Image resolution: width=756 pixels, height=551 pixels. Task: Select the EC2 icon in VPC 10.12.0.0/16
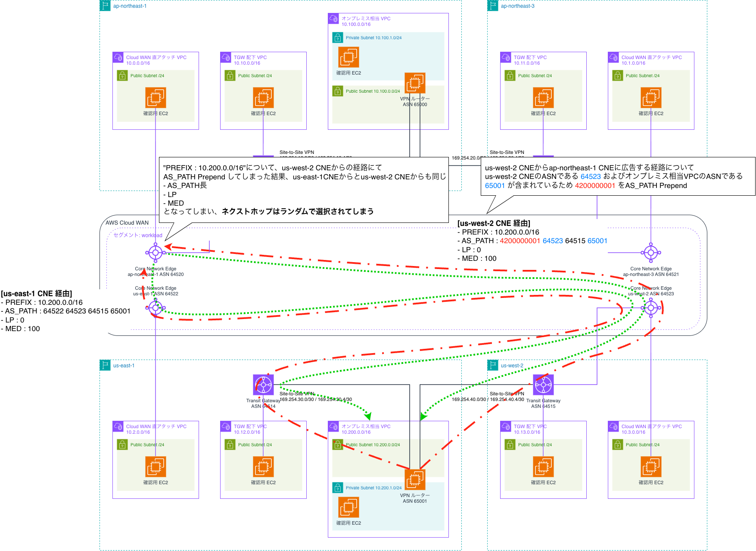(x=263, y=467)
